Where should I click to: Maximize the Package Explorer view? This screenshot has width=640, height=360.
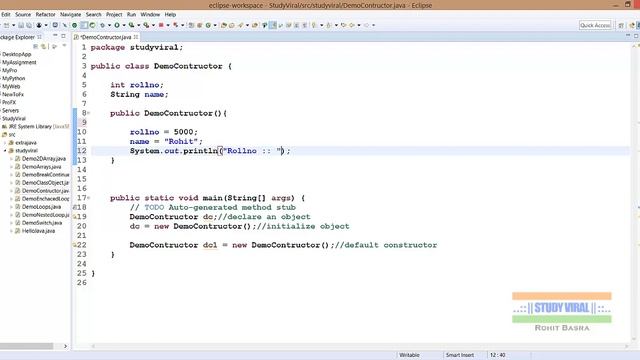63,36
